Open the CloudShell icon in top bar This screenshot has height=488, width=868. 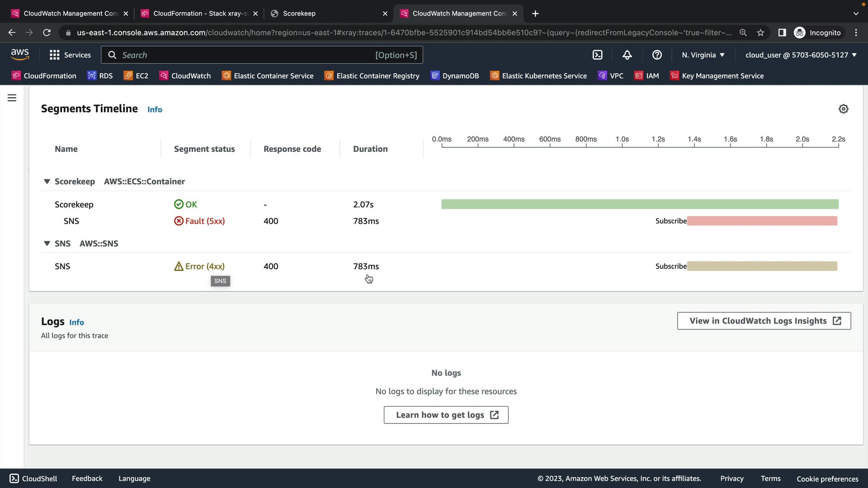(597, 55)
